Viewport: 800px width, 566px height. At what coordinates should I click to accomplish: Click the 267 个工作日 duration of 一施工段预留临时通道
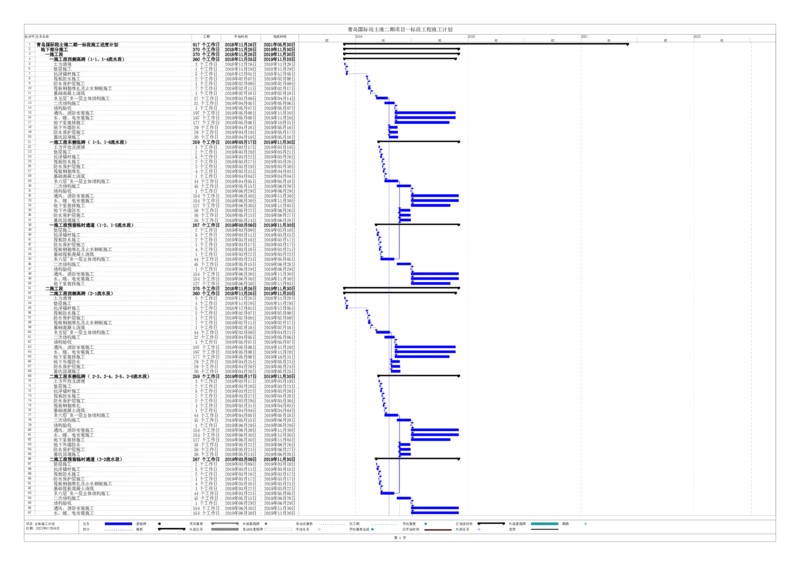pos(203,226)
